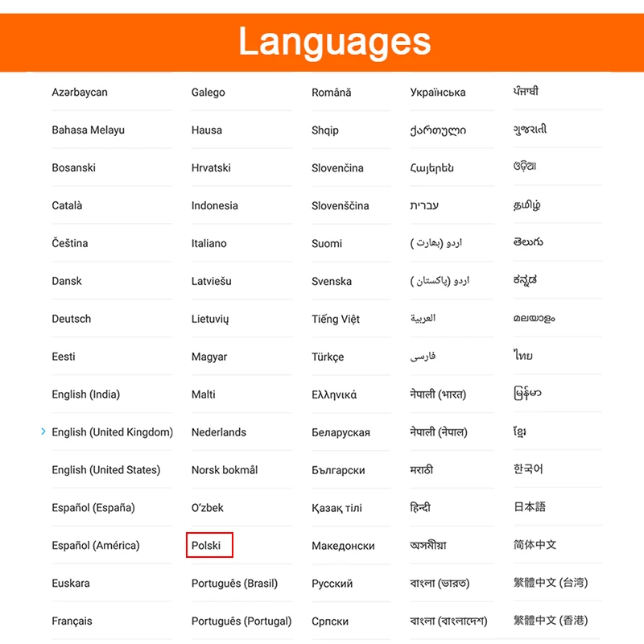Screen dimensions: 644x644
Task: Select Français language
Action: tap(72, 621)
